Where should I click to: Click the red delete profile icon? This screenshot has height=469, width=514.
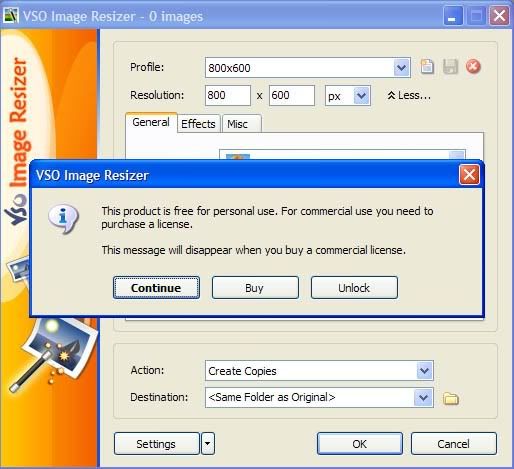pos(473,66)
